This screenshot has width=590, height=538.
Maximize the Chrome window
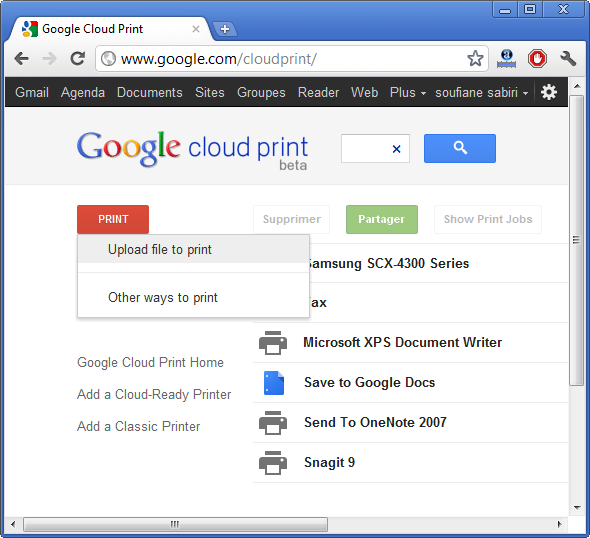[530, 9]
